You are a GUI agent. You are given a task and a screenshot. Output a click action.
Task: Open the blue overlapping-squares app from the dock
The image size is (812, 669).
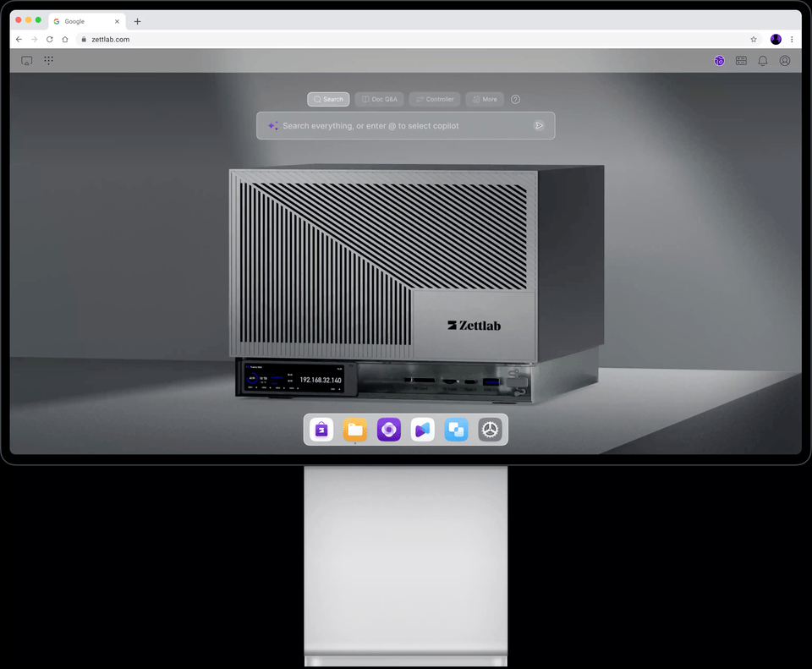pos(456,430)
